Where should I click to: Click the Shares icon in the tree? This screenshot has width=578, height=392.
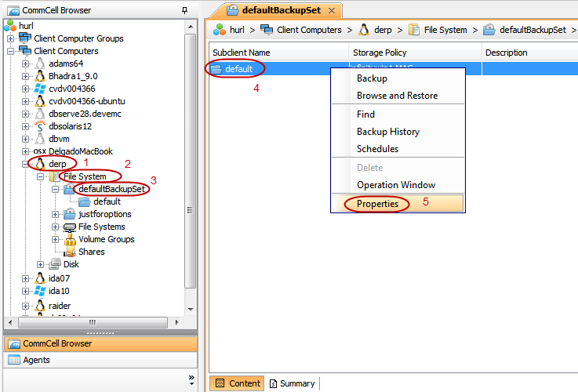69,252
